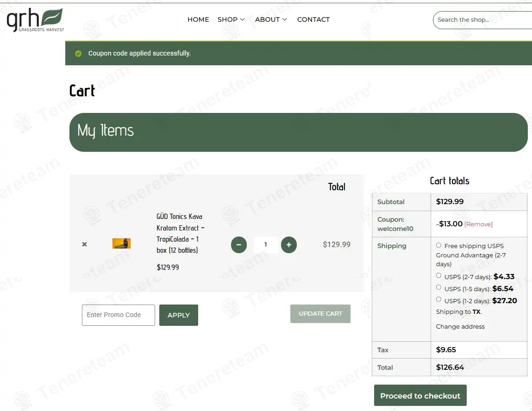Click the green success checkmark icon

pyautogui.click(x=78, y=53)
